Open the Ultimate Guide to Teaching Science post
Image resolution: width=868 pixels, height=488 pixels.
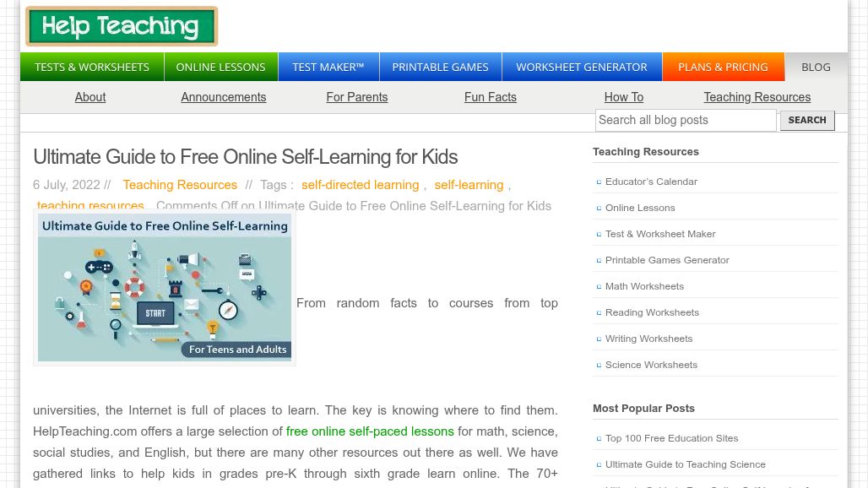(x=685, y=464)
